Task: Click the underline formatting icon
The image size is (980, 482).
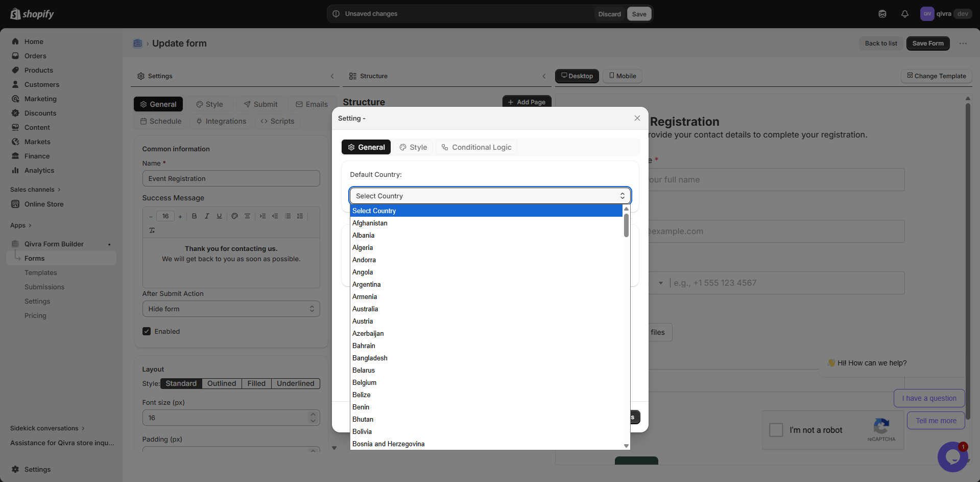Action: click(x=219, y=216)
